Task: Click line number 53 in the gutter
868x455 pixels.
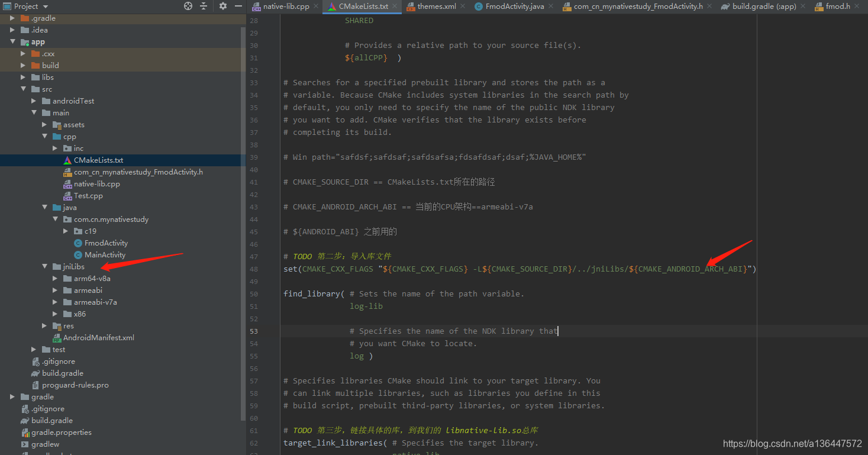Action: coord(254,331)
